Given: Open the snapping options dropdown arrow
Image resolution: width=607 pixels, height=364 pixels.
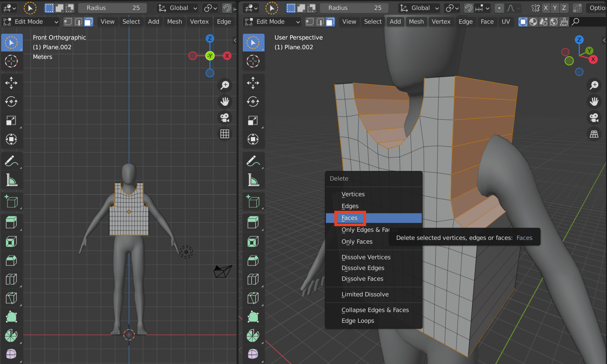Looking at the screenshot, I should (x=488, y=8).
